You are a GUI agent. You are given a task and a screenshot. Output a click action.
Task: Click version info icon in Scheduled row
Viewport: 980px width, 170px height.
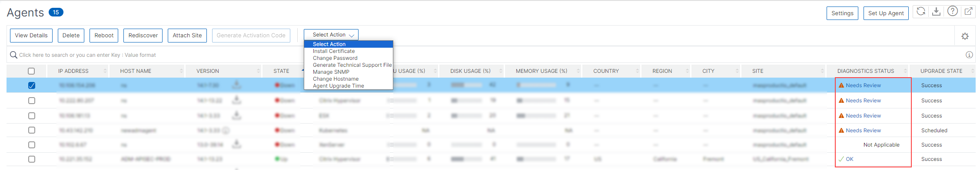click(x=226, y=130)
